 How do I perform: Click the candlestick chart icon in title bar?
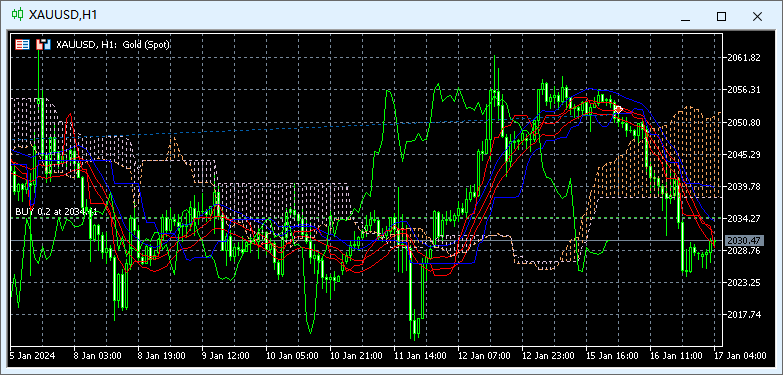tap(17, 15)
